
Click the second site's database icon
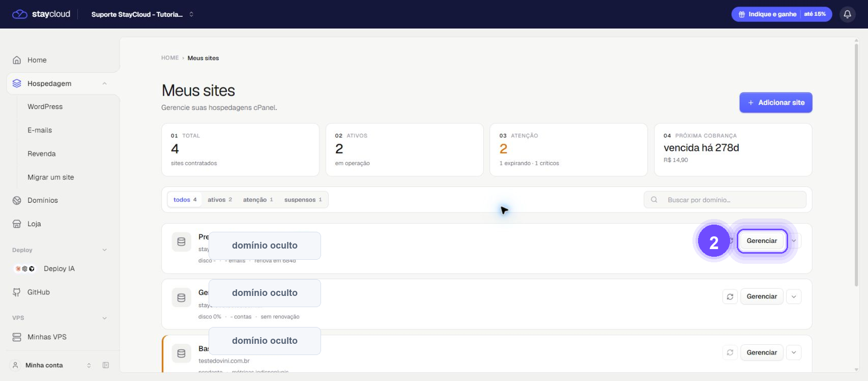pyautogui.click(x=181, y=297)
